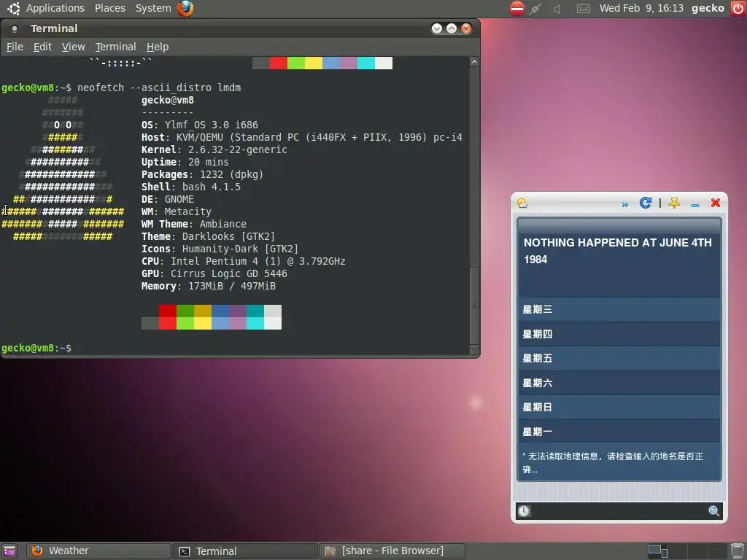Click the date and time clock
747x560 pixels.
(x=641, y=8)
